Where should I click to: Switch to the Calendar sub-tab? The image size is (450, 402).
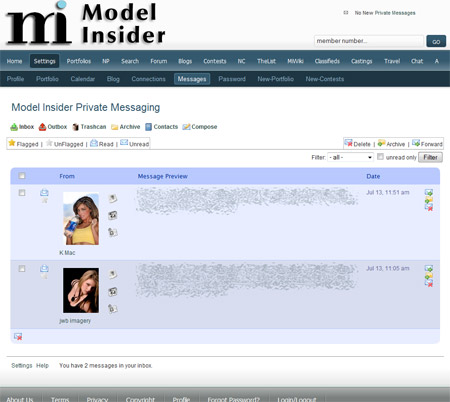click(x=83, y=79)
